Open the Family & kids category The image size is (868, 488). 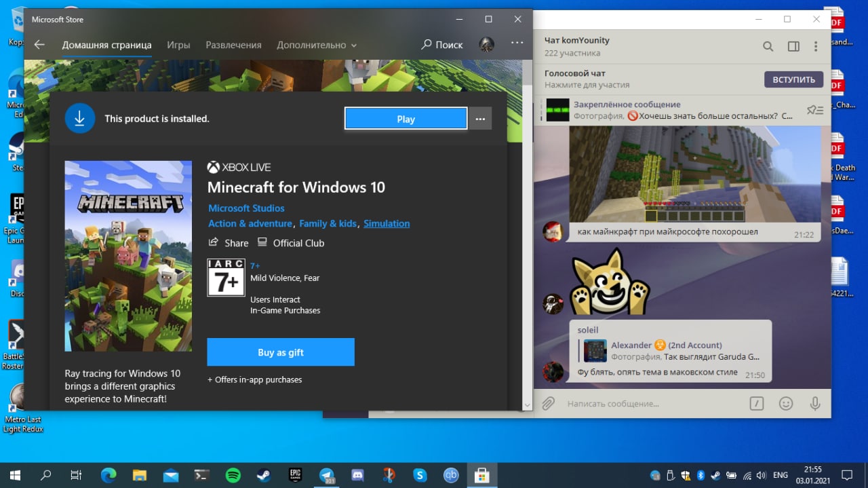[x=328, y=223]
